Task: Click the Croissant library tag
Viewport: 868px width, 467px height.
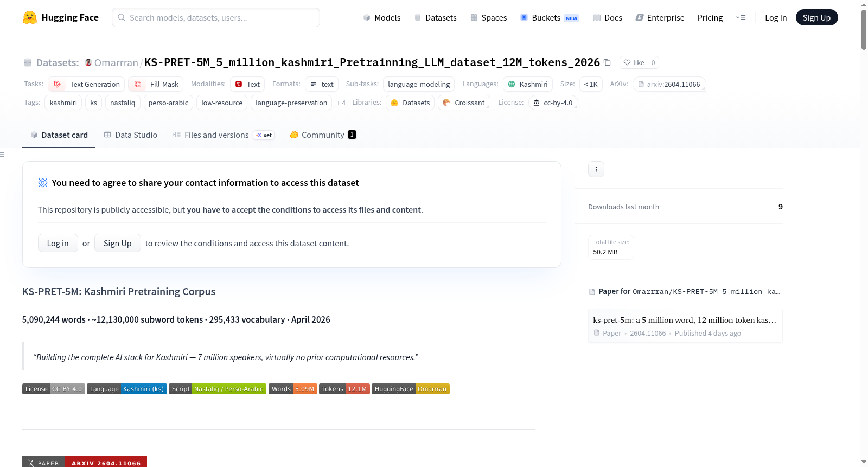Action: pyautogui.click(x=464, y=103)
